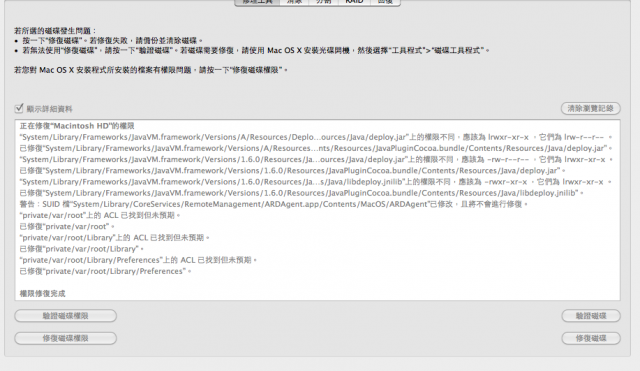Click the log line 已修復"private/var/root/Library"

(82, 249)
